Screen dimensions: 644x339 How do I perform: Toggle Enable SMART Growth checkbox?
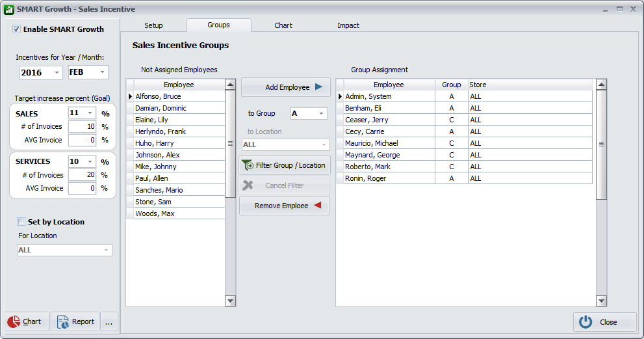tap(16, 29)
